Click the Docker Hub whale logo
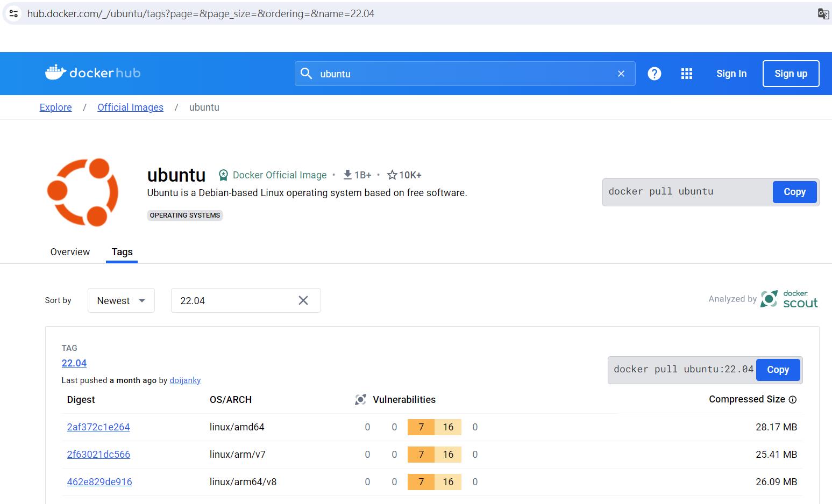 93,73
